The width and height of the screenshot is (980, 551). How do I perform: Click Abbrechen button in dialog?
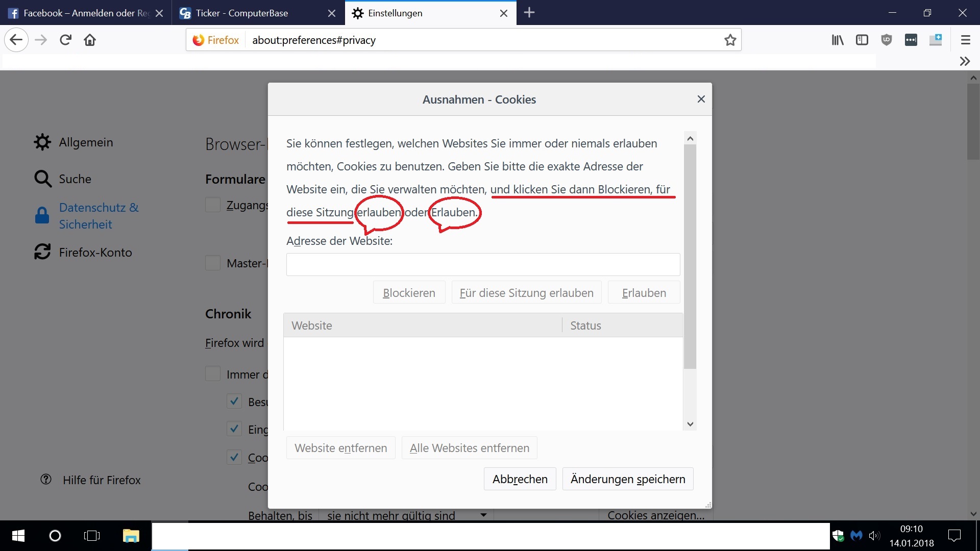pos(520,479)
